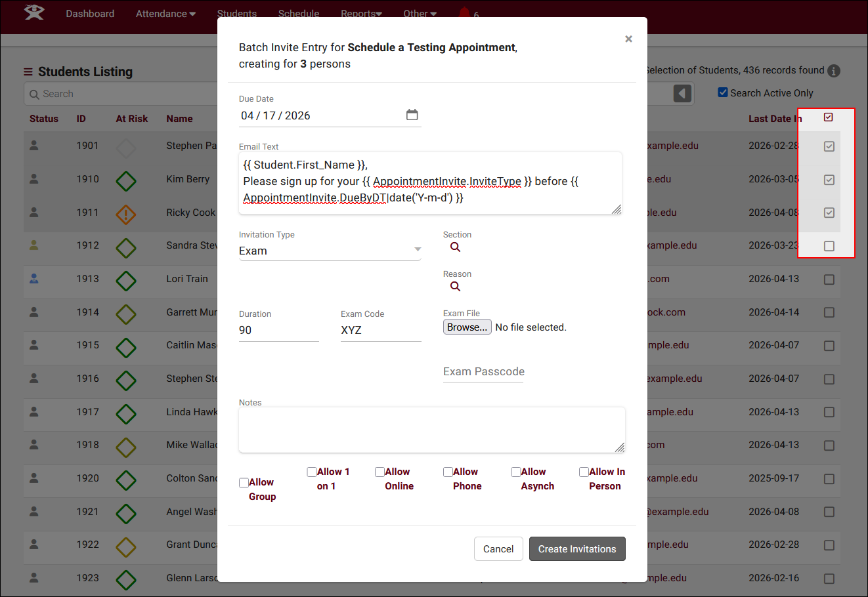Click the Section search magnifier icon
Viewport: 868px width, 597px height.
point(455,247)
